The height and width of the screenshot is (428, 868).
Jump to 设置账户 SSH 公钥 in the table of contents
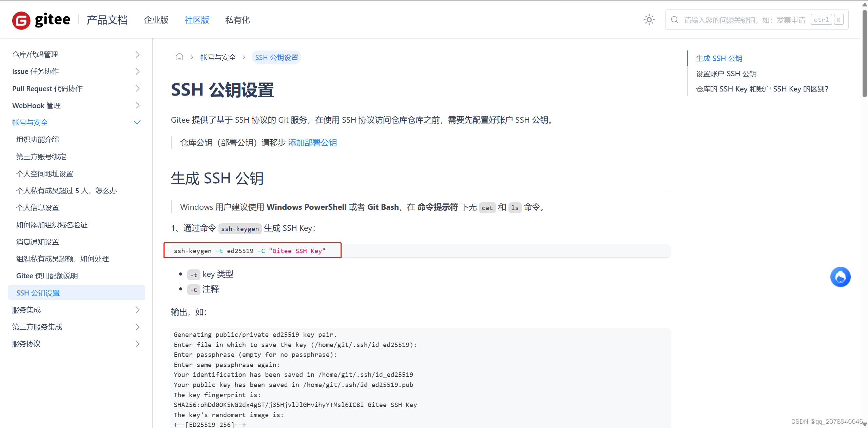click(x=726, y=74)
